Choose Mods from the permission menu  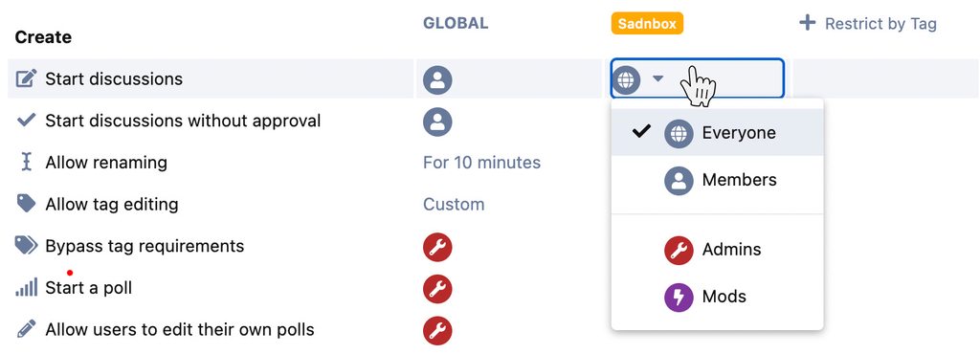717,297
